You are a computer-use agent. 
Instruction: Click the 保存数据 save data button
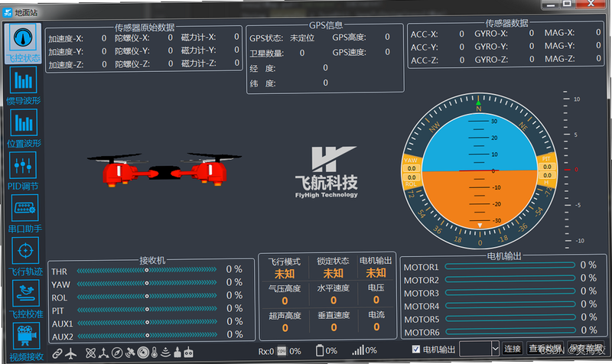click(x=586, y=348)
